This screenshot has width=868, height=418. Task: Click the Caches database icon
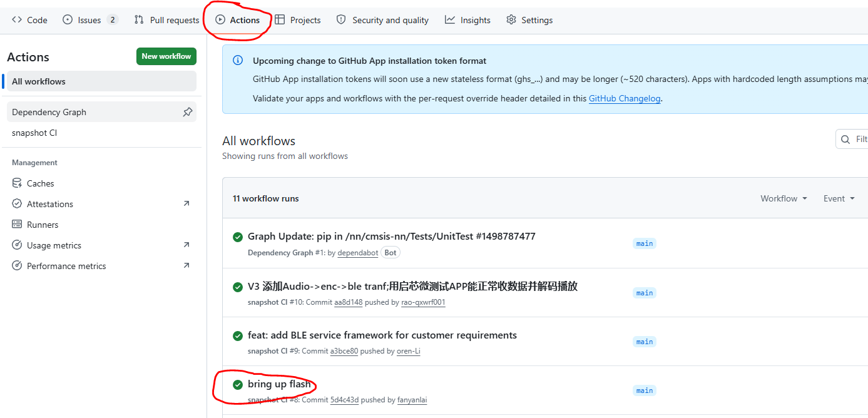(x=17, y=183)
